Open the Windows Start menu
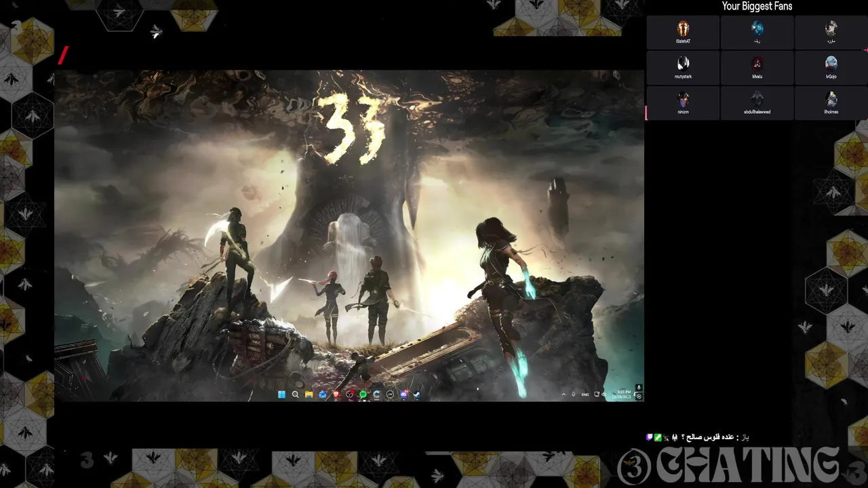868x488 pixels. [x=281, y=394]
